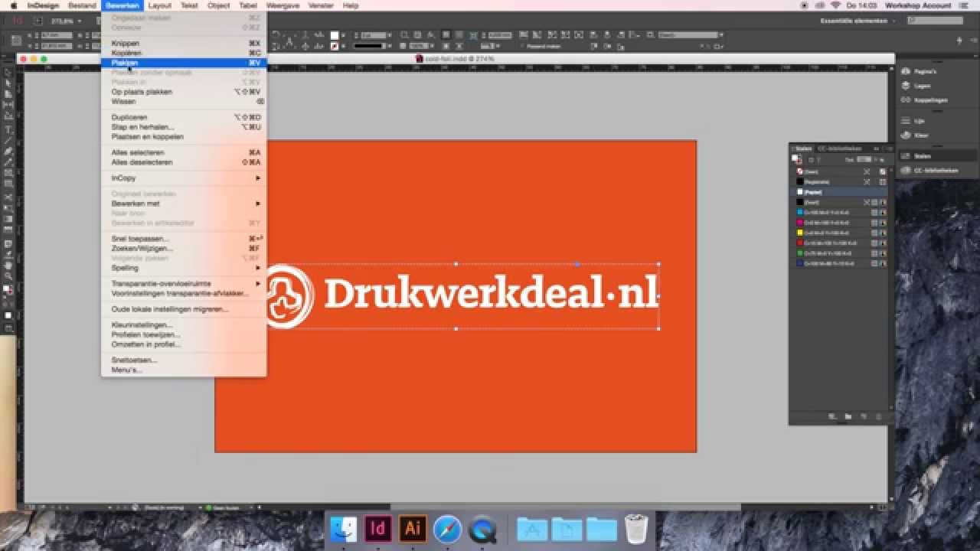This screenshot has height=551, width=980.
Task: Expand the Transparantie-overvloeiruimte submenu
Action: (184, 284)
